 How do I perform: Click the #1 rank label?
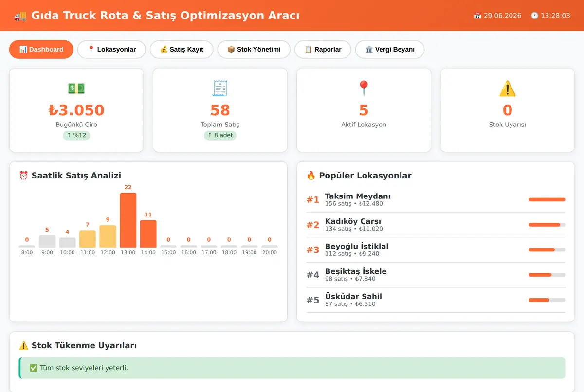point(313,200)
